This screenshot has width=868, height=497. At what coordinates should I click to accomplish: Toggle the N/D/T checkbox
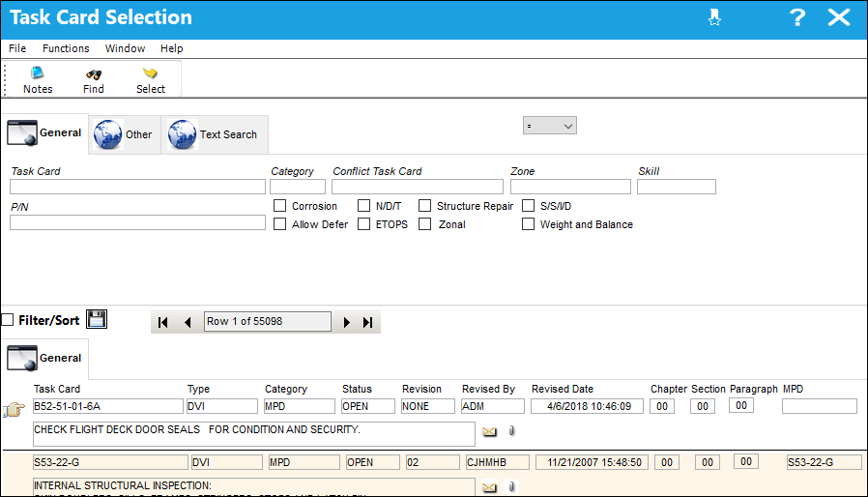click(x=363, y=206)
